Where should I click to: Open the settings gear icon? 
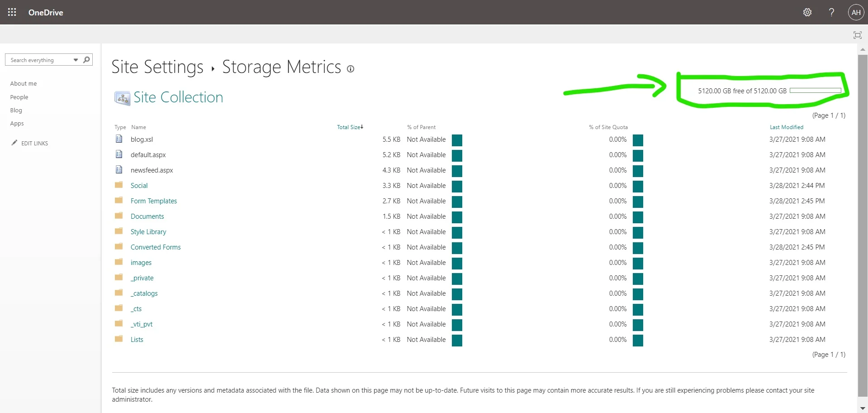(x=807, y=12)
